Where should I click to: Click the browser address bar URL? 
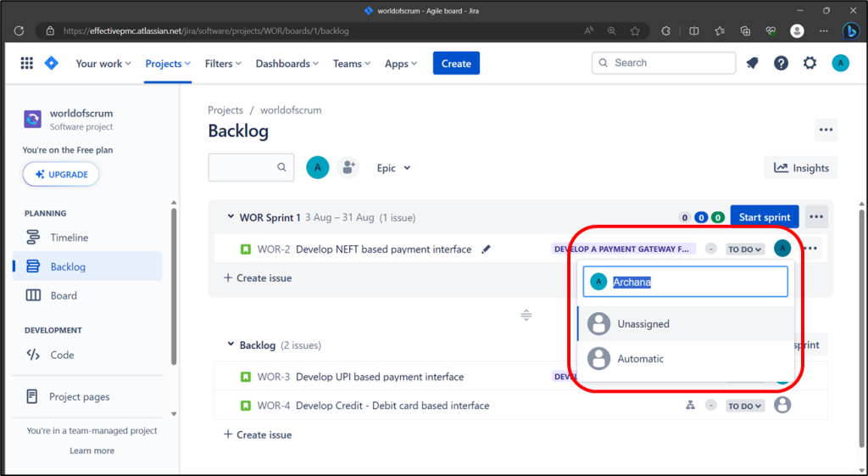pos(206,31)
